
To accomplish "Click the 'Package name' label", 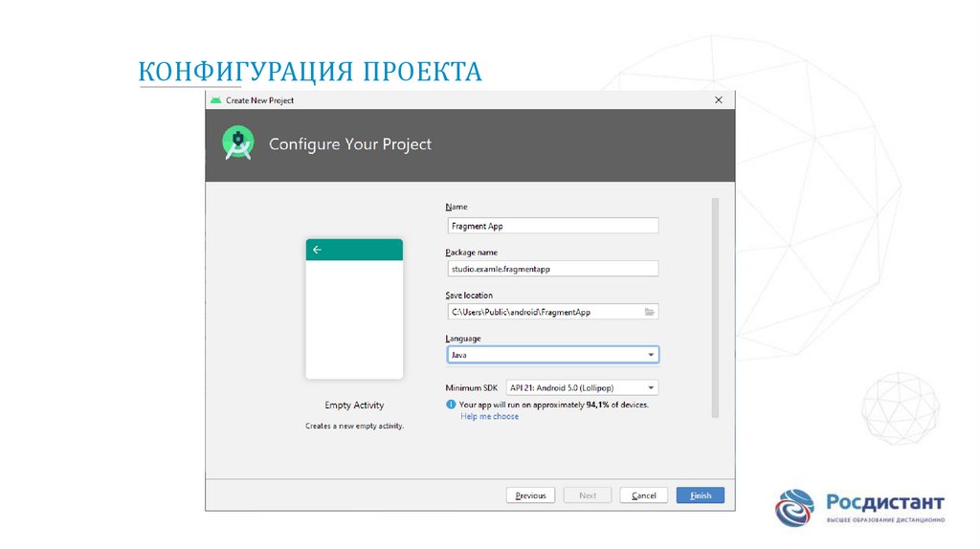I will [x=471, y=252].
